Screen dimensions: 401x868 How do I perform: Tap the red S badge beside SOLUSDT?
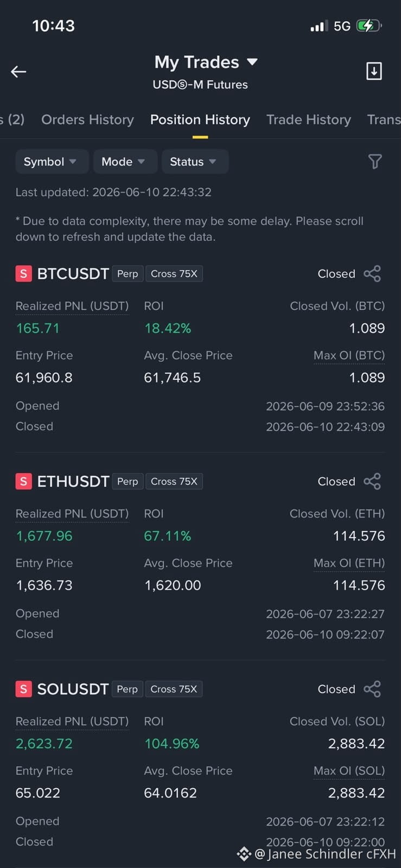point(23,689)
